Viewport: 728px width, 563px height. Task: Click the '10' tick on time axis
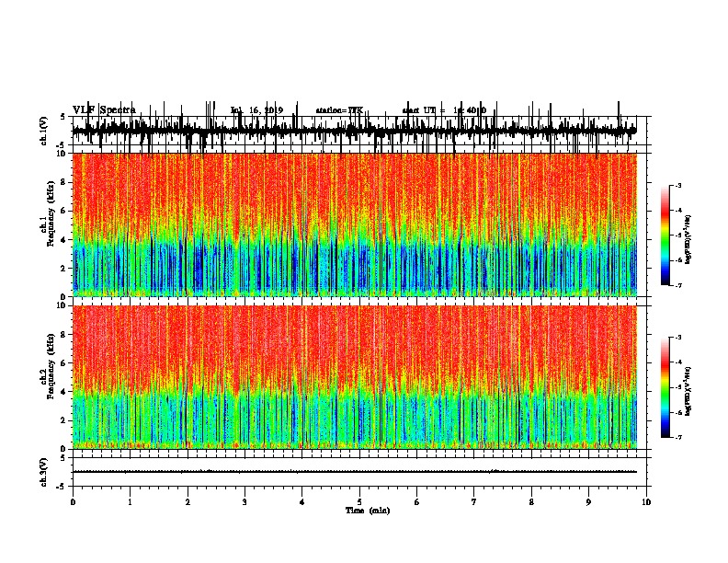tap(646, 502)
